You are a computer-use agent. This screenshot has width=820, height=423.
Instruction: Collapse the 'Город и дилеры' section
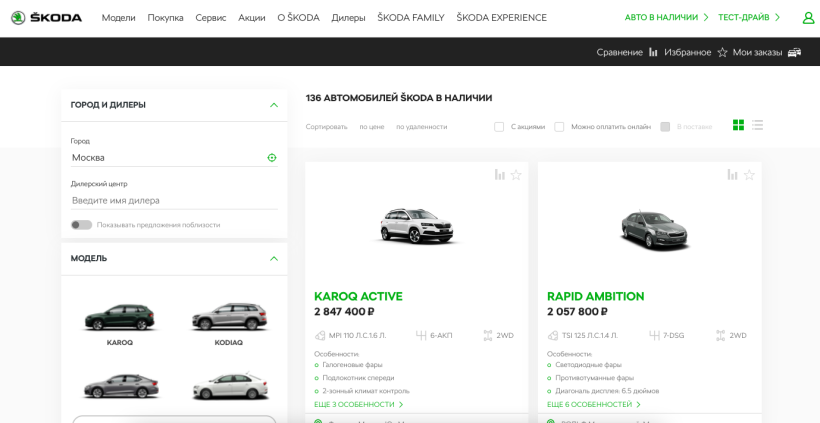click(x=274, y=105)
